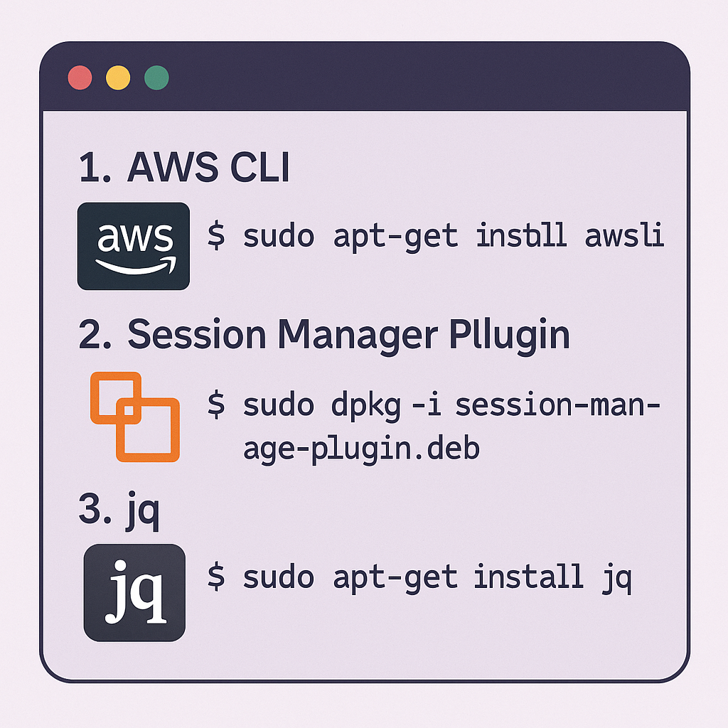Click the "age-plugin.deb" continuation line

point(361,448)
